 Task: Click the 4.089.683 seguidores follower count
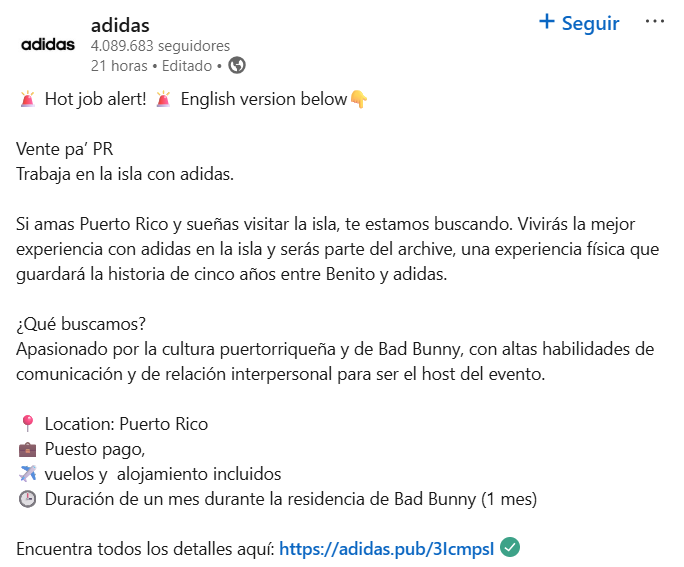pyautogui.click(x=160, y=46)
